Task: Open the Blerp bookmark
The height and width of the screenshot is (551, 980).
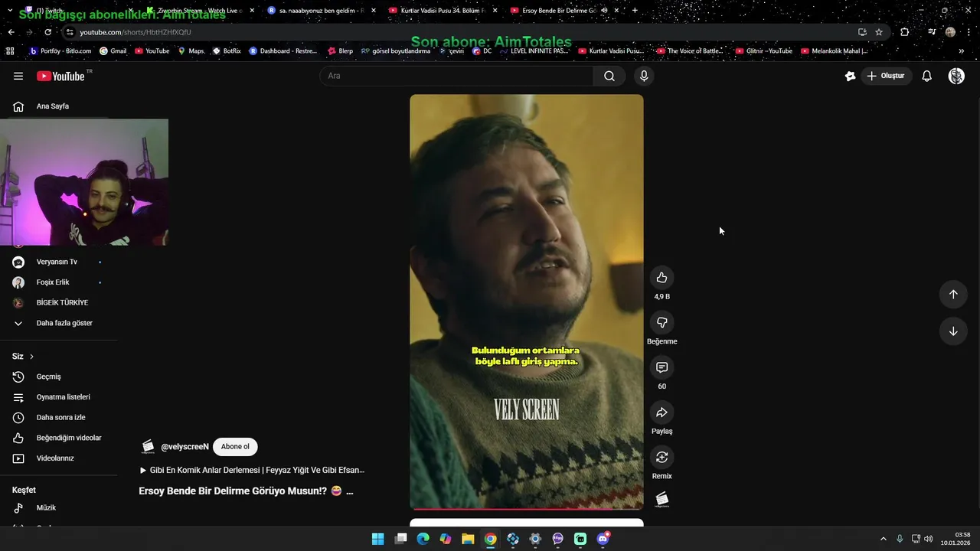Action: coord(340,51)
